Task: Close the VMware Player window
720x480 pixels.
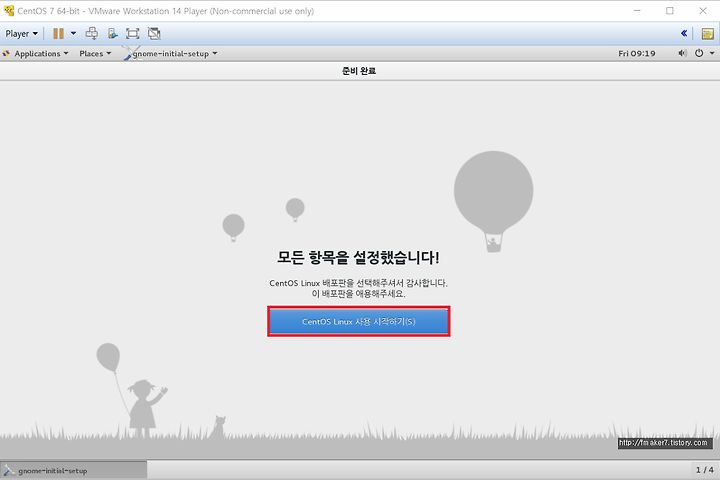Action: (x=703, y=11)
